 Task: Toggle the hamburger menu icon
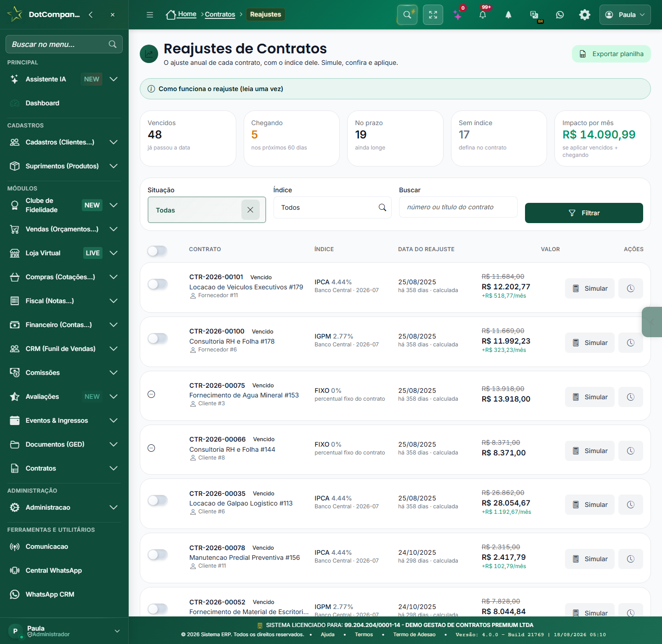click(x=150, y=15)
